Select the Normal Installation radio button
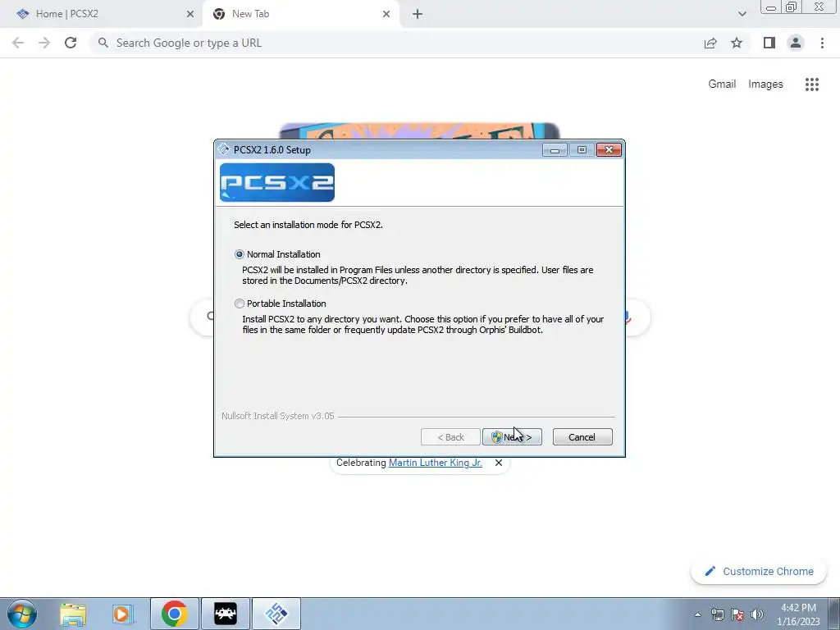This screenshot has height=630, width=840. [x=240, y=254]
